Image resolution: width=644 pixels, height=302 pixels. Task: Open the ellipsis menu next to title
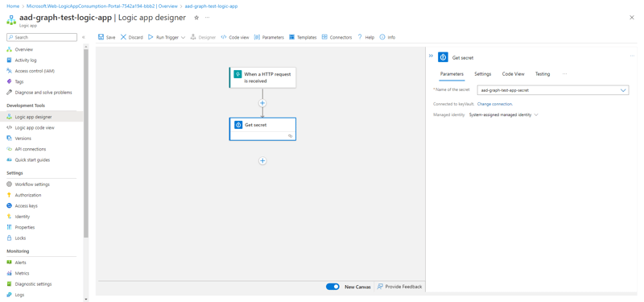(208, 18)
